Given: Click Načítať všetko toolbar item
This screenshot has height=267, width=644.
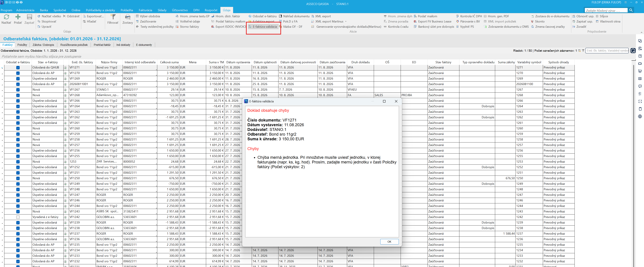Looking at the screenshot, I should (49, 16).
